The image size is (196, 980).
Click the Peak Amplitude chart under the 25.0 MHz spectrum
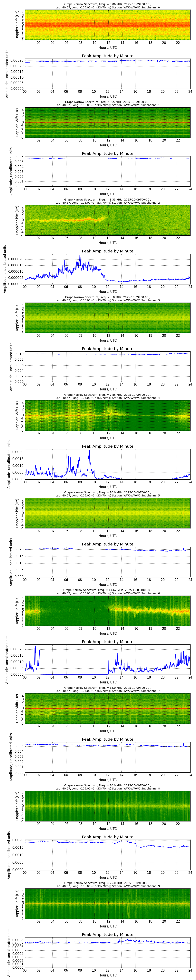(x=107, y=952)
